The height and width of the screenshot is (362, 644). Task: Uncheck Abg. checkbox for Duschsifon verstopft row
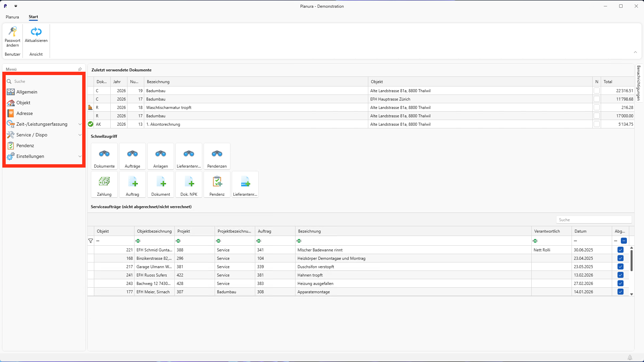point(620,267)
